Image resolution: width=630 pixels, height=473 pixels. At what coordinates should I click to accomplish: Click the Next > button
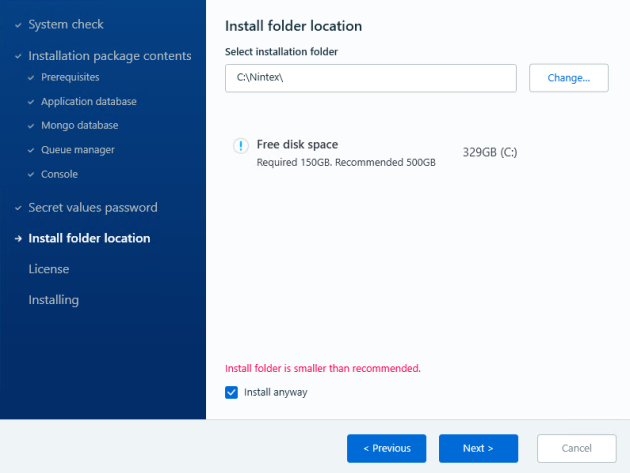[478, 449]
